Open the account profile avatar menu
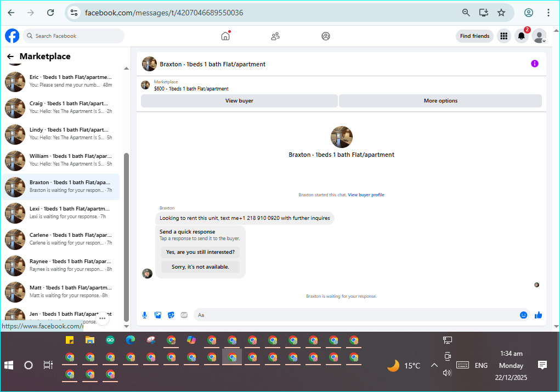The height and width of the screenshot is (392, 560). click(x=539, y=36)
